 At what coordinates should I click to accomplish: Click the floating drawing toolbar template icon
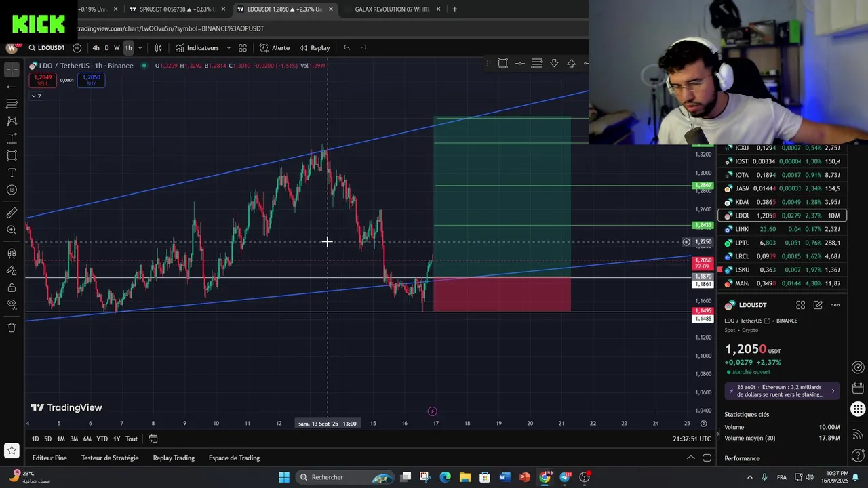[502, 64]
